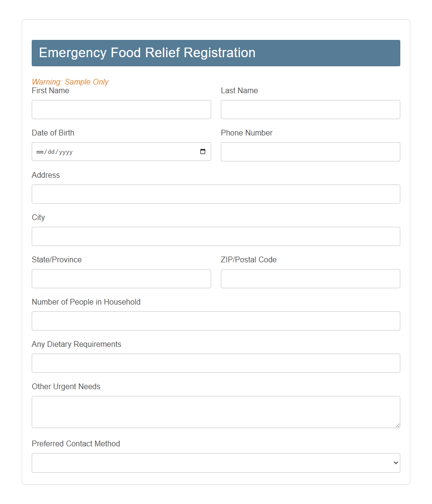Expand the contact method dropdown chevron
Screen dimensions: 432x504
(x=395, y=463)
